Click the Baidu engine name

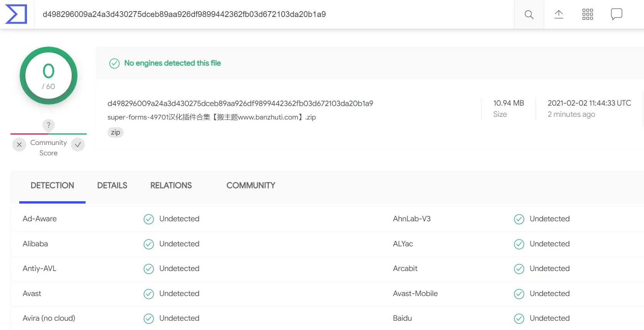403,318
